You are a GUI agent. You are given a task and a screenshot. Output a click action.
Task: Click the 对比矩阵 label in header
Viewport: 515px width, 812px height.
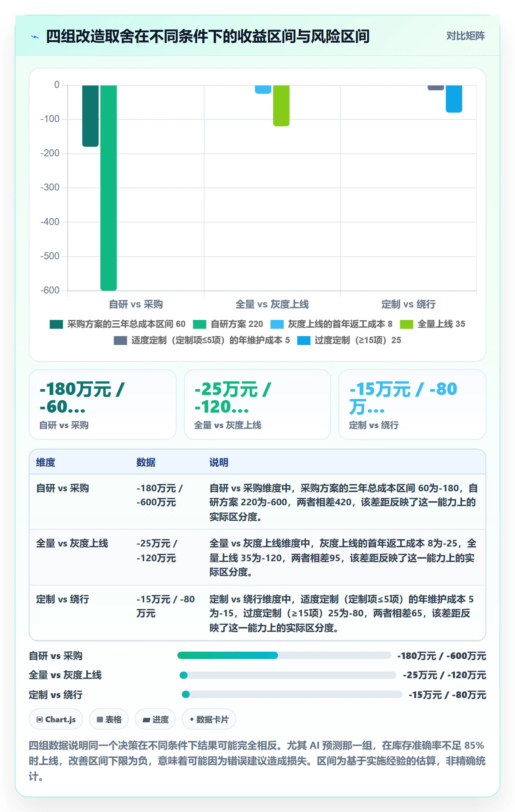(465, 36)
